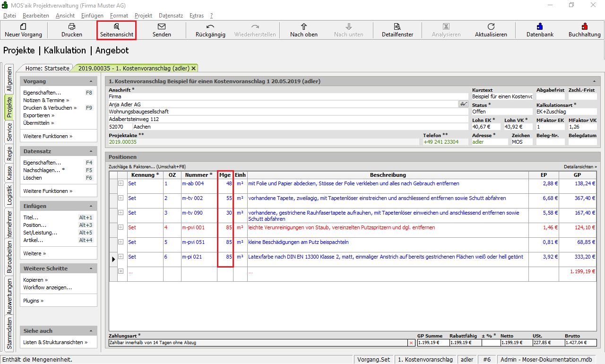The width and height of the screenshot is (605, 364).
Task: Open Seitenansicht print preview
Action: [x=117, y=26]
